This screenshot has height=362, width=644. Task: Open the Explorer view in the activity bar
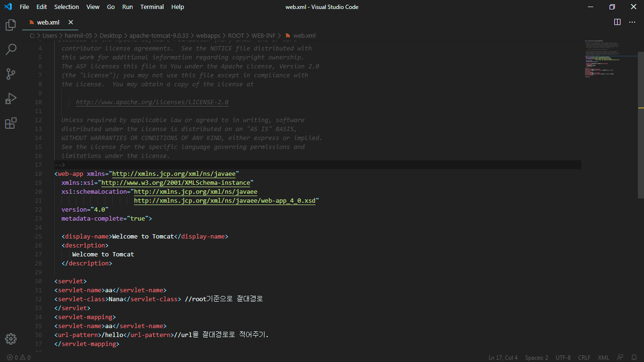pos(10,25)
